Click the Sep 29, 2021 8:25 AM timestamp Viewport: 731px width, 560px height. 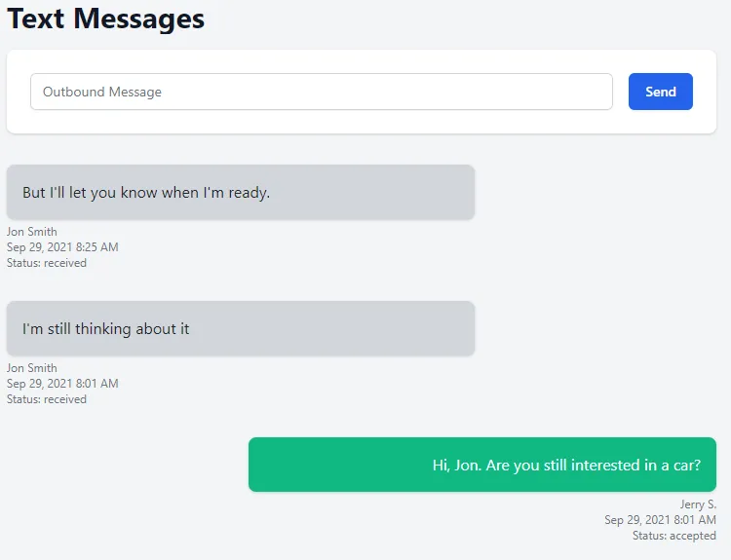(62, 247)
